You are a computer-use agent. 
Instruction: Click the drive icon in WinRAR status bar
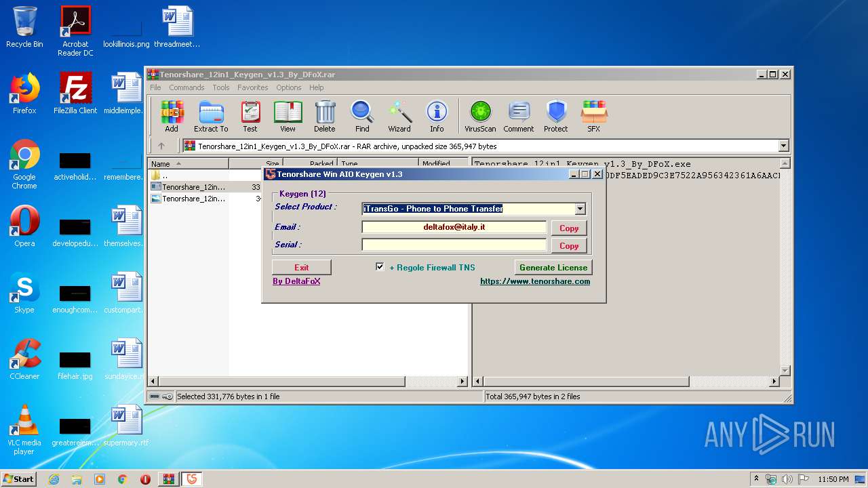(155, 396)
